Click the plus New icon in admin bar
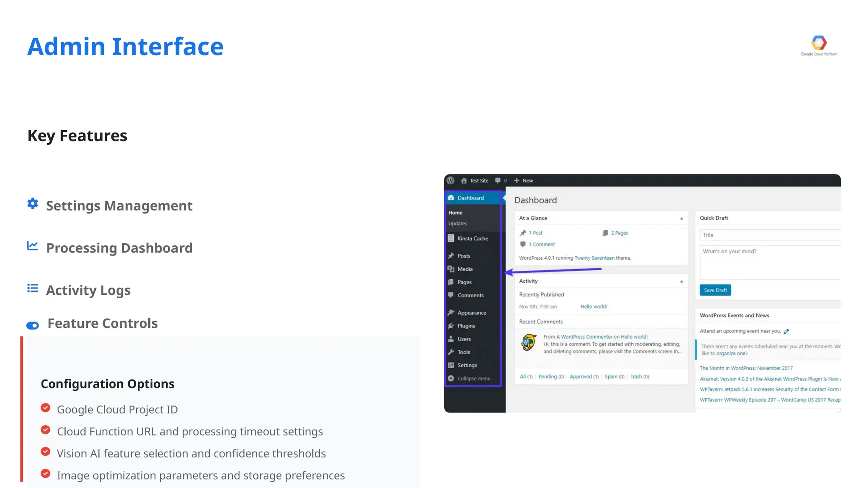This screenshot has height=488, width=868. 517,180
